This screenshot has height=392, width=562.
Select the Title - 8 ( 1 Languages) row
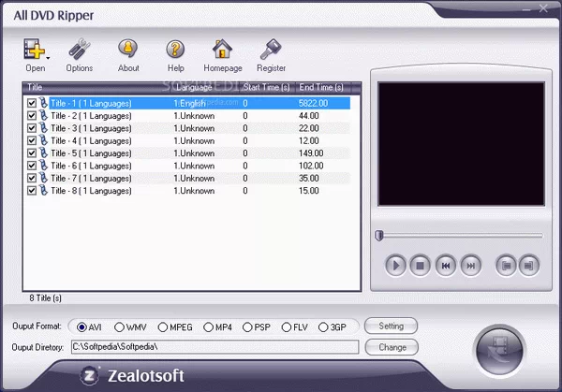click(186, 191)
